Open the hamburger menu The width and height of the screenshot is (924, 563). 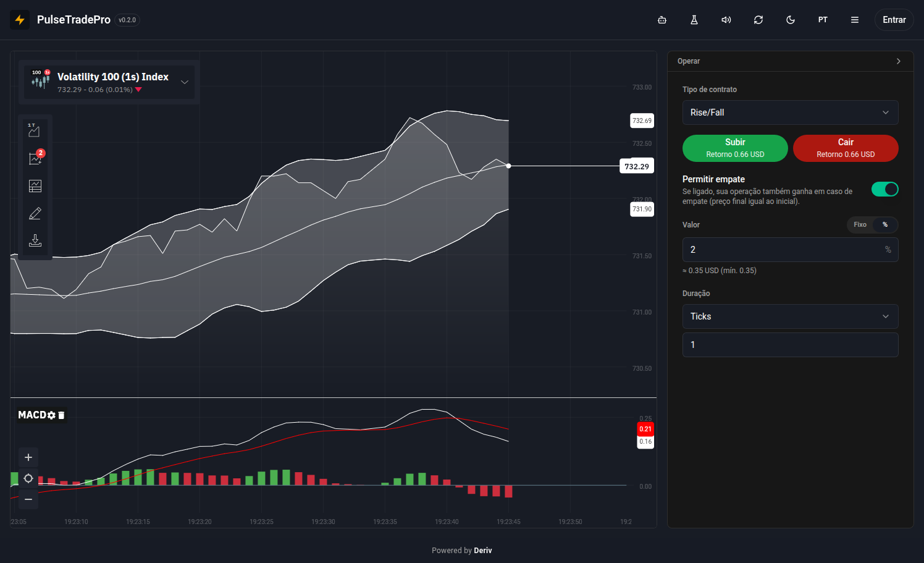coord(855,20)
